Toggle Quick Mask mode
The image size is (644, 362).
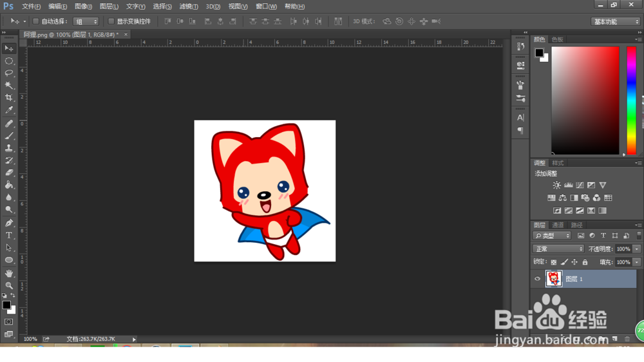pos(8,321)
